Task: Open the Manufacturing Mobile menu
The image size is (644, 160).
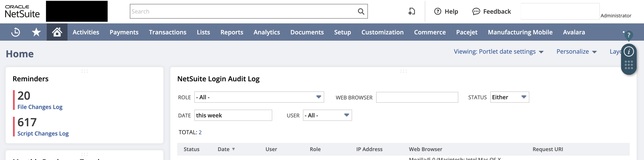Action: click(520, 32)
